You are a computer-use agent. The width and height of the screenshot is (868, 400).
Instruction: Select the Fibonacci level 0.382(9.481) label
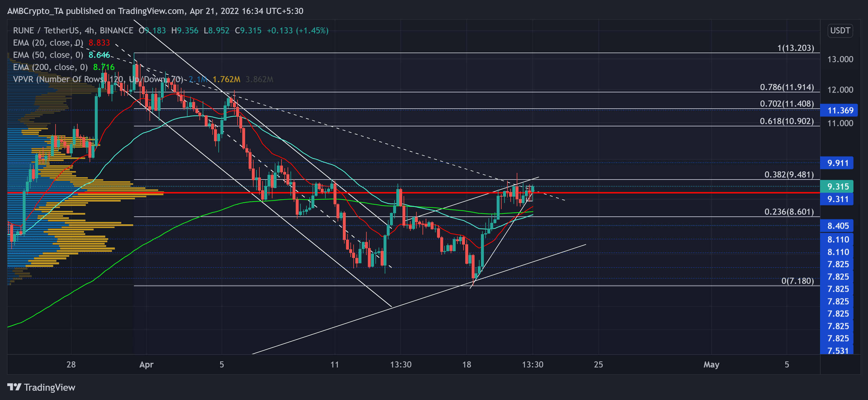tap(789, 174)
